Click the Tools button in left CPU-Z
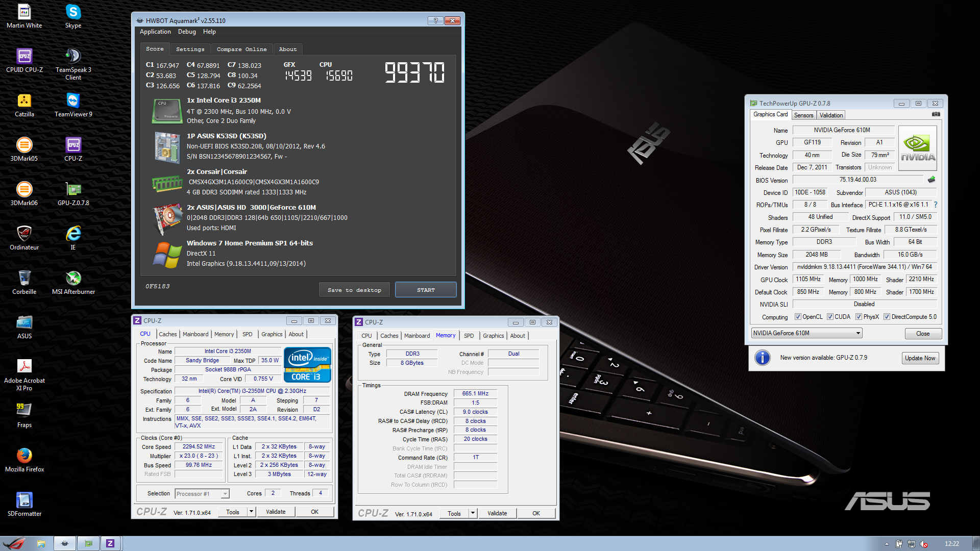The height and width of the screenshot is (551, 980). point(233,512)
